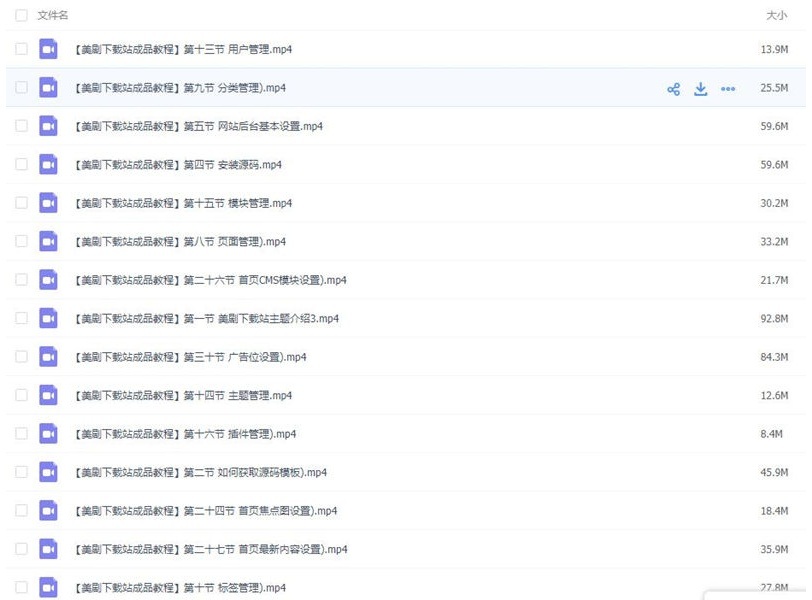The width and height of the screenshot is (812, 600).
Task: Click video icon for 第三十节 广告位设置).mp4
Action: [48, 357]
